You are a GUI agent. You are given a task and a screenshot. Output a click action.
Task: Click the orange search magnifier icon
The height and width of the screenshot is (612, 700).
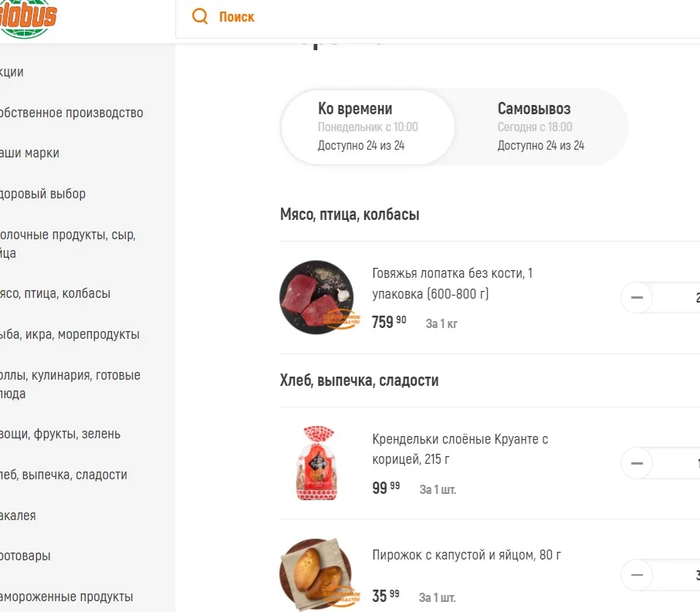pos(199,15)
